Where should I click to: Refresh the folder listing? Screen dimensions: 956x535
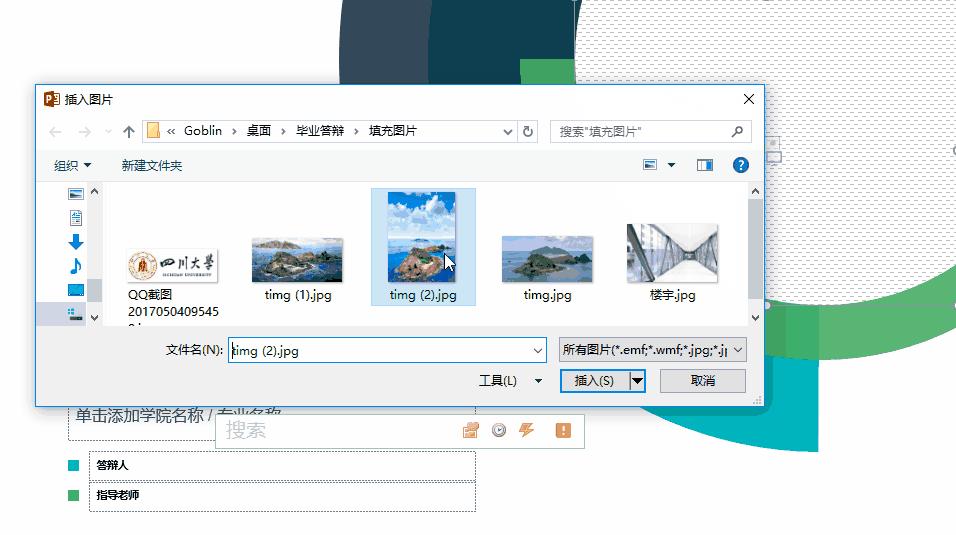(x=528, y=131)
